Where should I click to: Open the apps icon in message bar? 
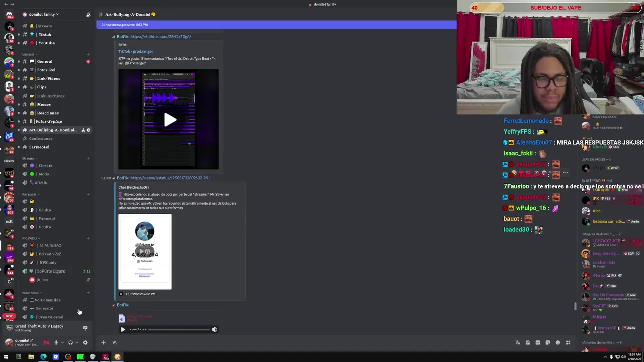coord(568,343)
